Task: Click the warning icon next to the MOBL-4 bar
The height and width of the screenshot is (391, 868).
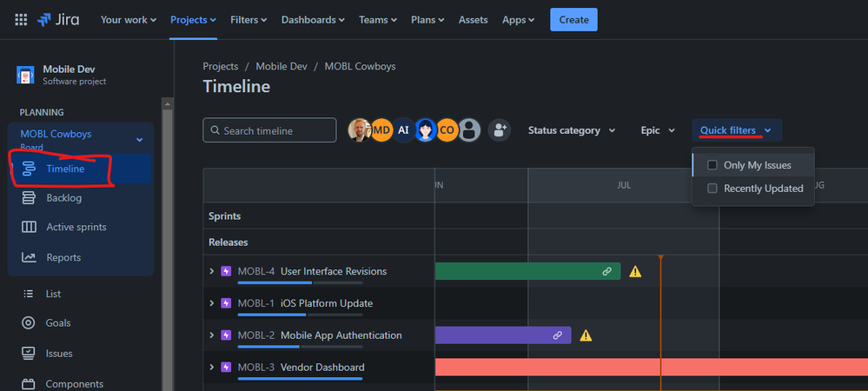Action: tap(635, 271)
